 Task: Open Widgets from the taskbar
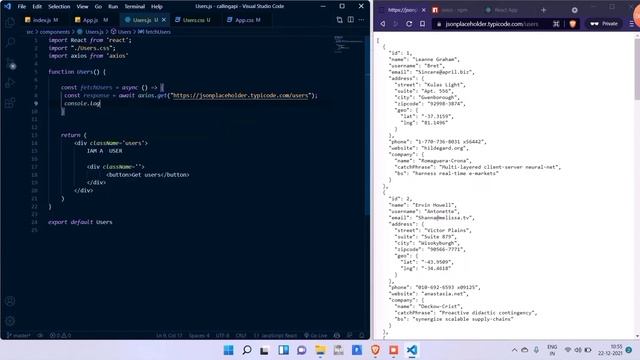pyautogui.click(x=283, y=350)
